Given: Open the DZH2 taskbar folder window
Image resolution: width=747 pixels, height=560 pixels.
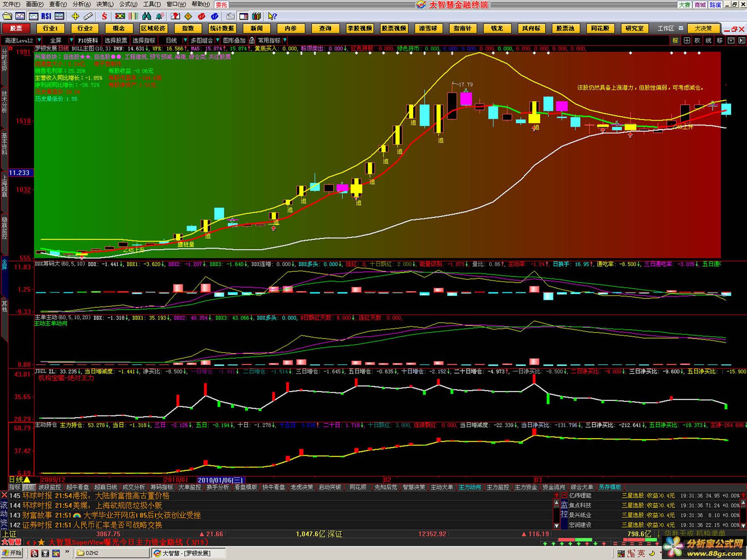Looking at the screenshot, I should 112,553.
